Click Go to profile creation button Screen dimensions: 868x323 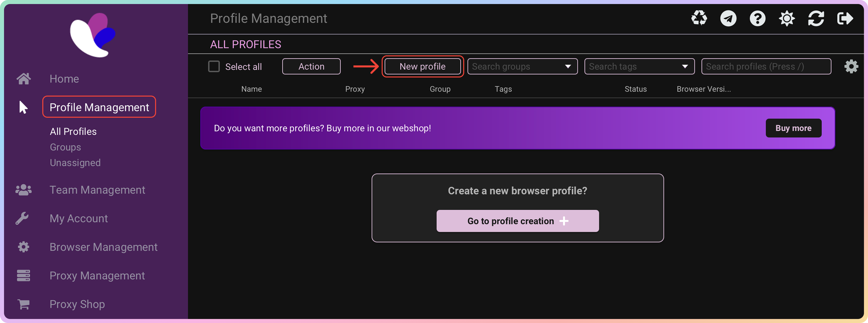(x=517, y=221)
